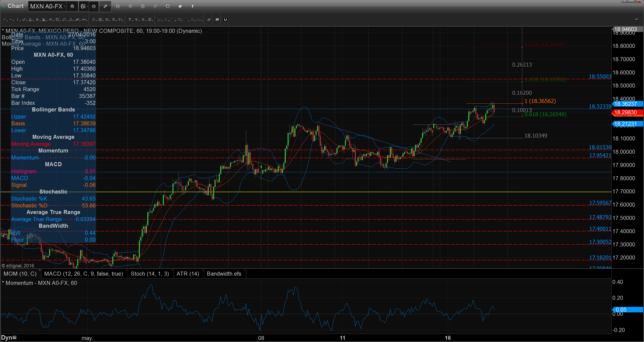Viewport: 644px width, 342px height.
Task: Select the up arrow marker tool
Action: (136, 20)
